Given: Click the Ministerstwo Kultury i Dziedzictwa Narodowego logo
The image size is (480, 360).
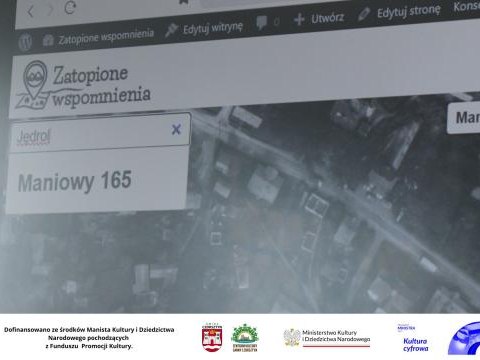Looking at the screenshot, I should [x=327, y=338].
